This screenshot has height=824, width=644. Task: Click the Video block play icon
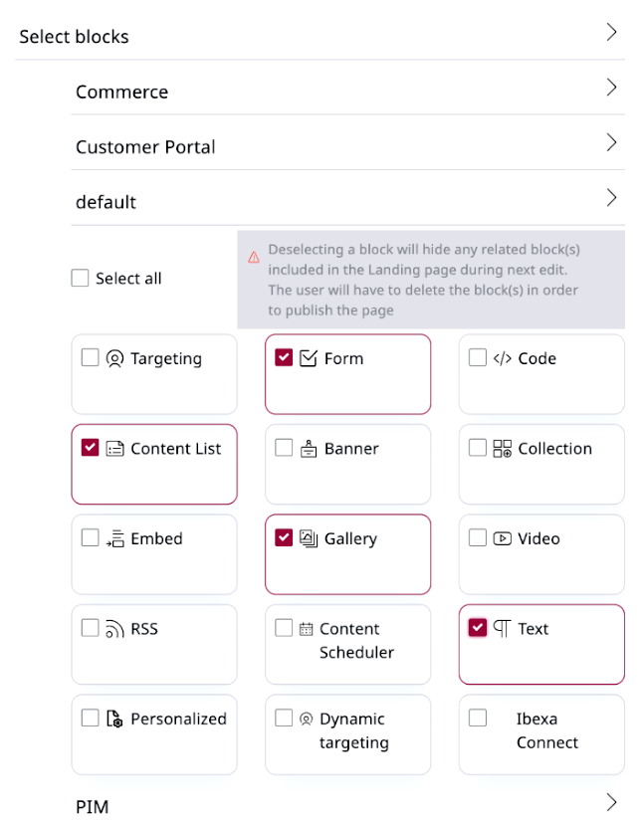click(x=503, y=538)
